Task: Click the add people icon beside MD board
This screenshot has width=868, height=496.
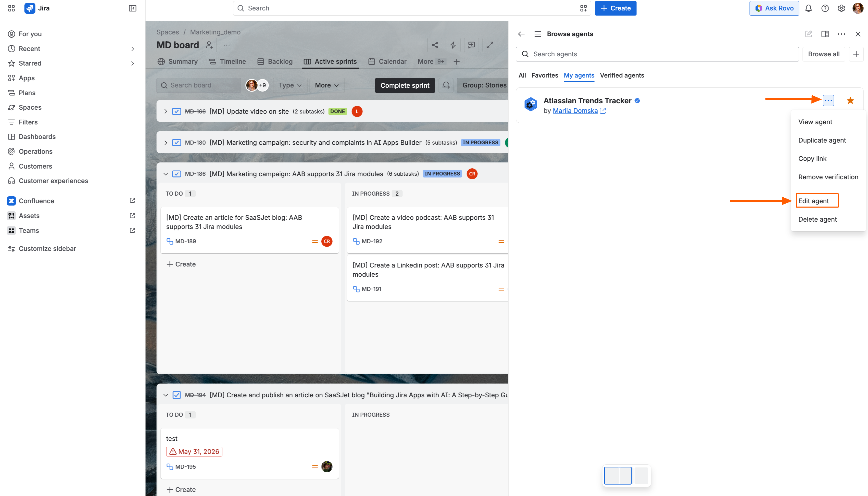Action: 209,45
